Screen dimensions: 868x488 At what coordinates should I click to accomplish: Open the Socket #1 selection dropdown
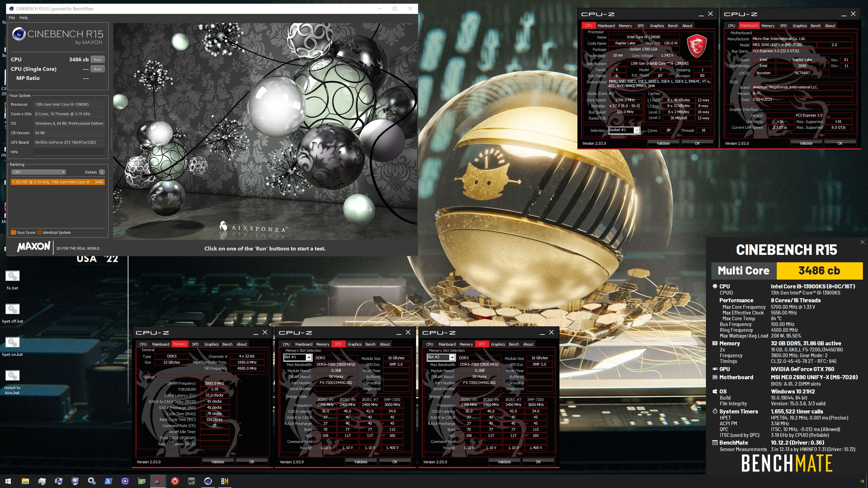(x=624, y=130)
